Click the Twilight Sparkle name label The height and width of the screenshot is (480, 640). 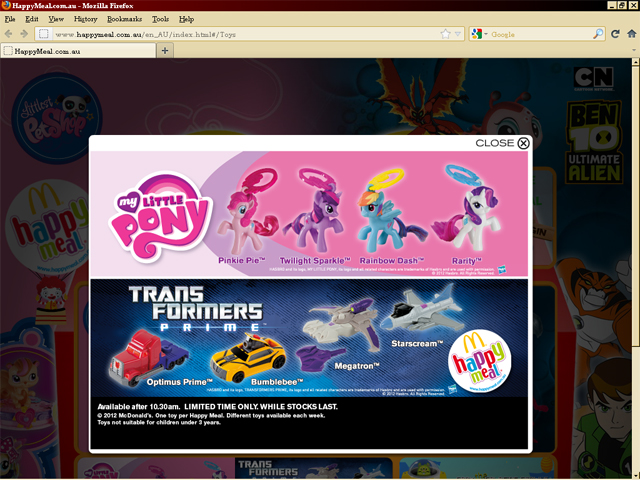[x=315, y=260]
